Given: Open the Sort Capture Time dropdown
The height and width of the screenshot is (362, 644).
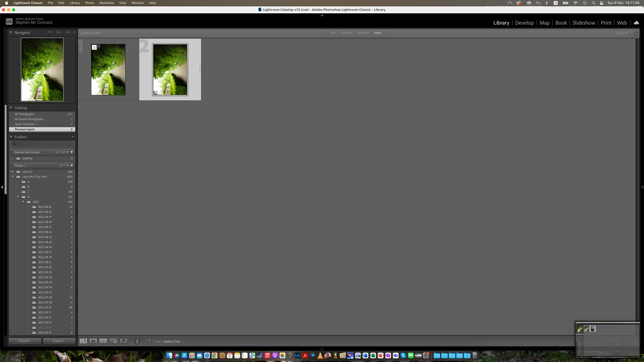Looking at the screenshot, I should (x=173, y=341).
